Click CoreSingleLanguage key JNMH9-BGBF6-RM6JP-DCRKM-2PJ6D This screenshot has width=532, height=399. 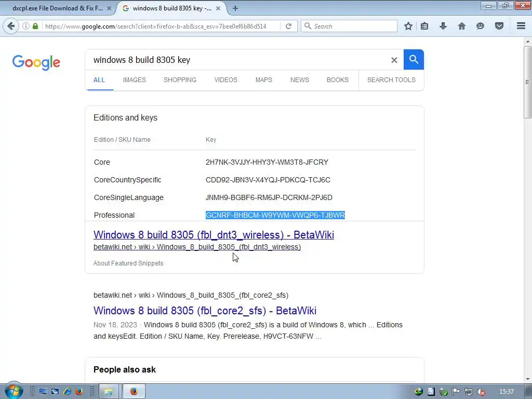coord(269,197)
